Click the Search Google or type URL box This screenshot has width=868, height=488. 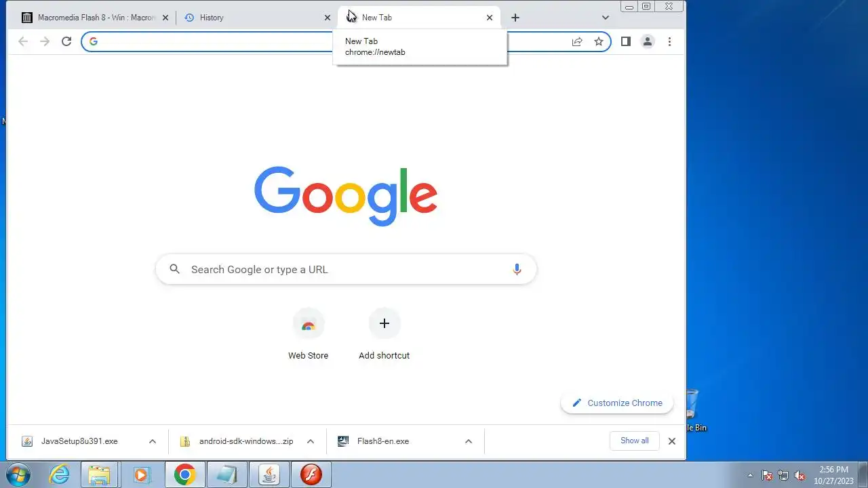coord(346,269)
